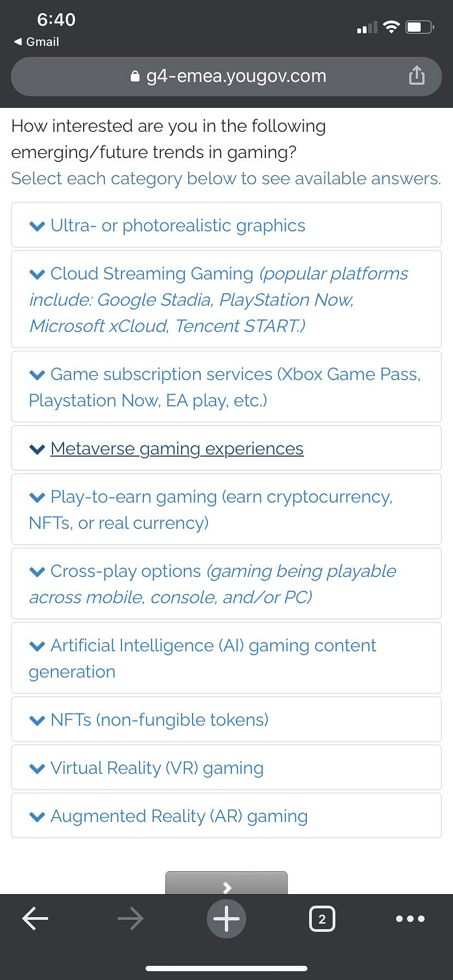This screenshot has width=453, height=980.
Task: Tap the g4-emea.yougov.com address field
Action: 236,76
